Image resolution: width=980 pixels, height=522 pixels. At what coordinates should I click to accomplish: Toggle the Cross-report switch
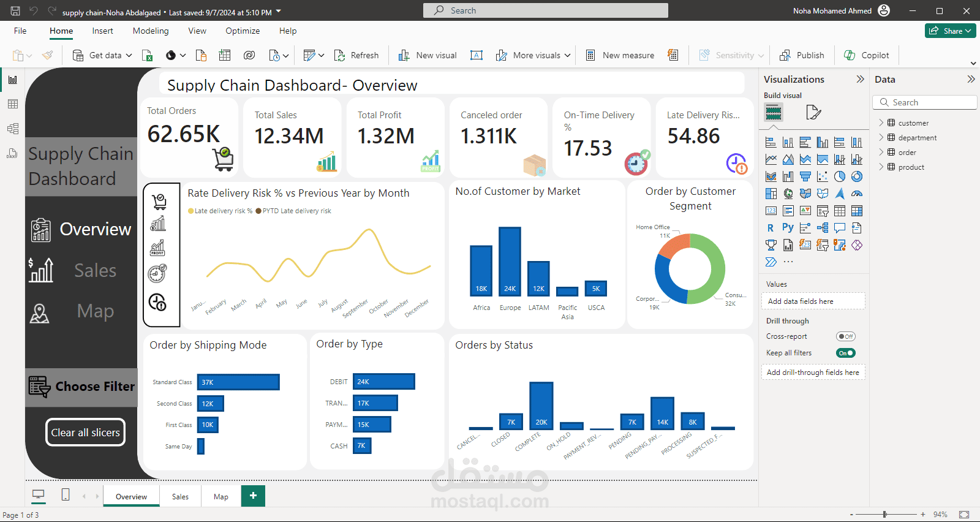coord(846,336)
